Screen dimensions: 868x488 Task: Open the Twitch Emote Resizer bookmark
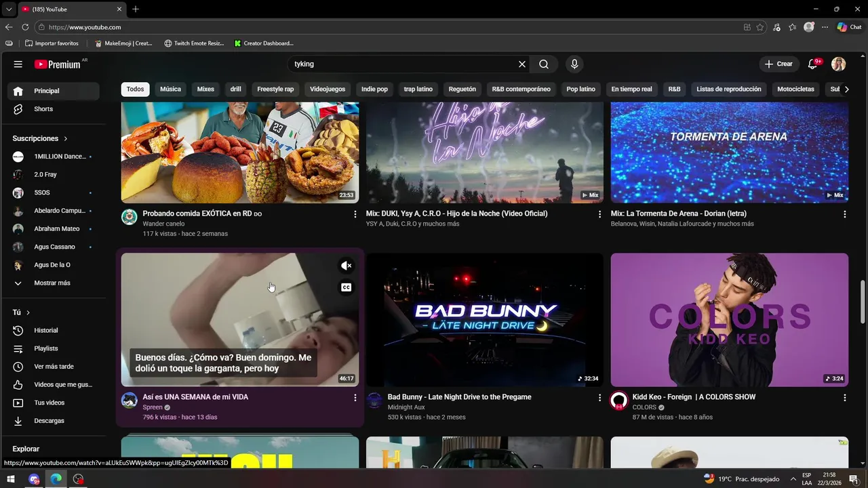point(194,43)
